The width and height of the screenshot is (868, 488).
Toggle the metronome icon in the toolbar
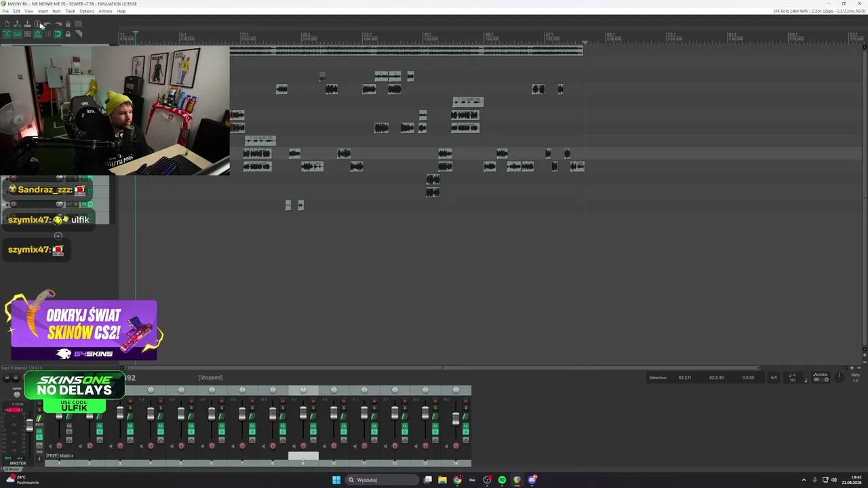[68, 24]
